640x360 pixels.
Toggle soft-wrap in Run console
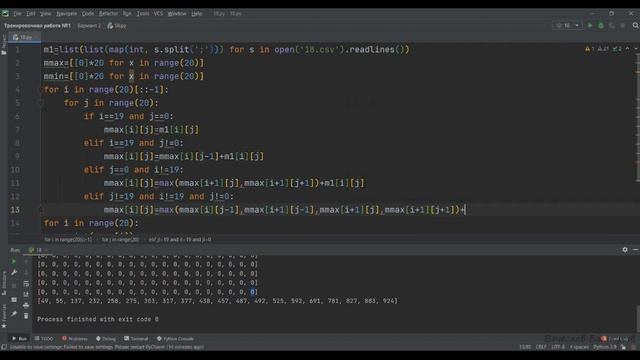click(26, 283)
